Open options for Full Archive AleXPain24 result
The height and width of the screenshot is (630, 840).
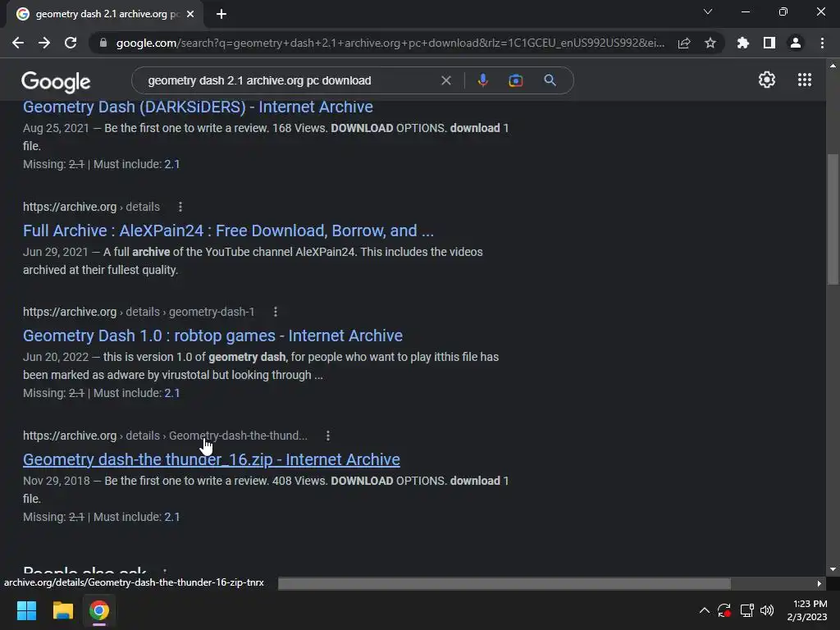(180, 207)
